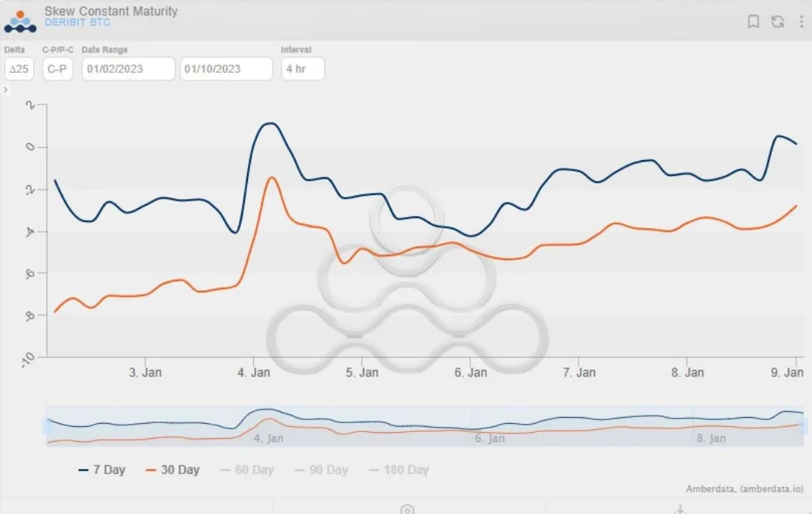812x514 pixels.
Task: Toggle the 30 Day series legend
Action: tap(173, 470)
